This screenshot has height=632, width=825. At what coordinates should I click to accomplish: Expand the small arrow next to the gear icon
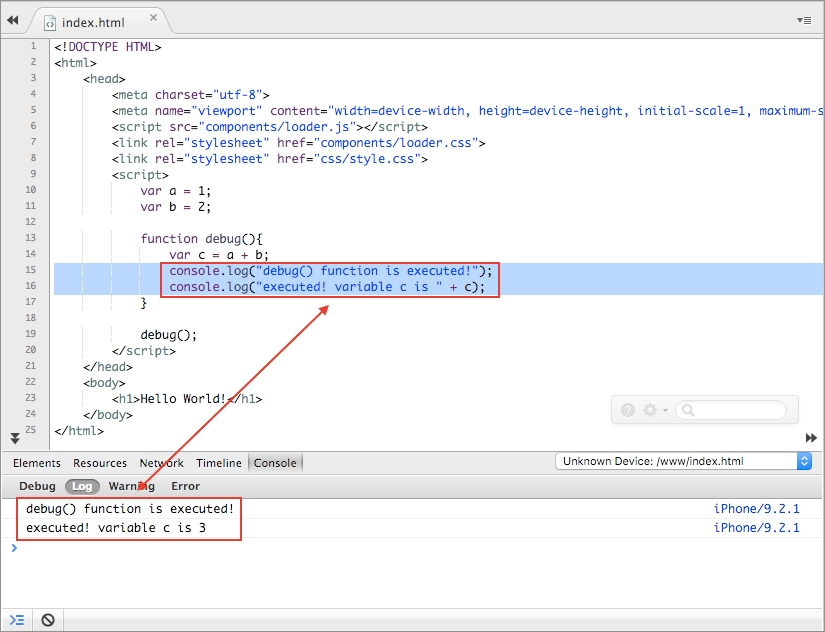pyautogui.click(x=666, y=410)
